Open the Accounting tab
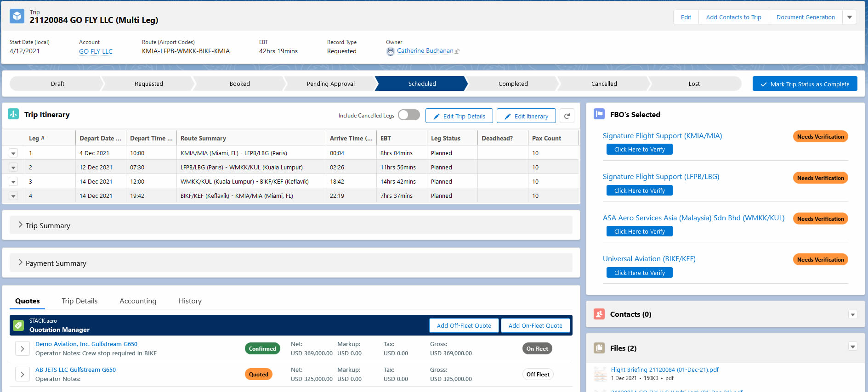This screenshot has height=392, width=868. (x=138, y=301)
